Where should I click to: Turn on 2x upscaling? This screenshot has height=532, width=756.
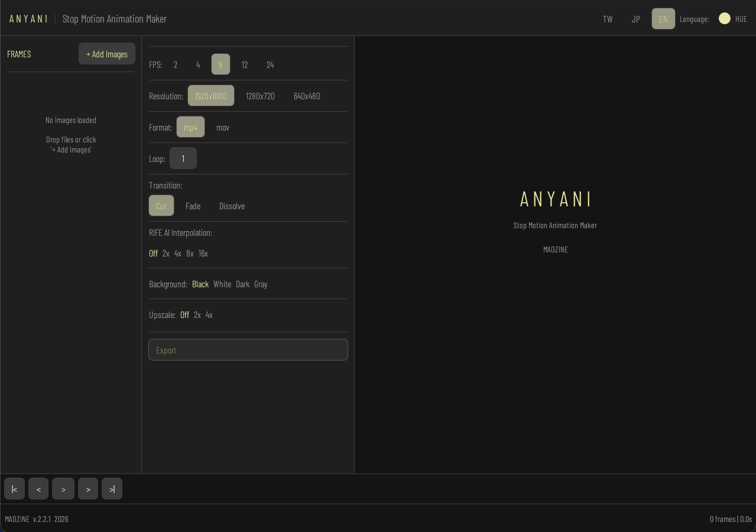[197, 314]
